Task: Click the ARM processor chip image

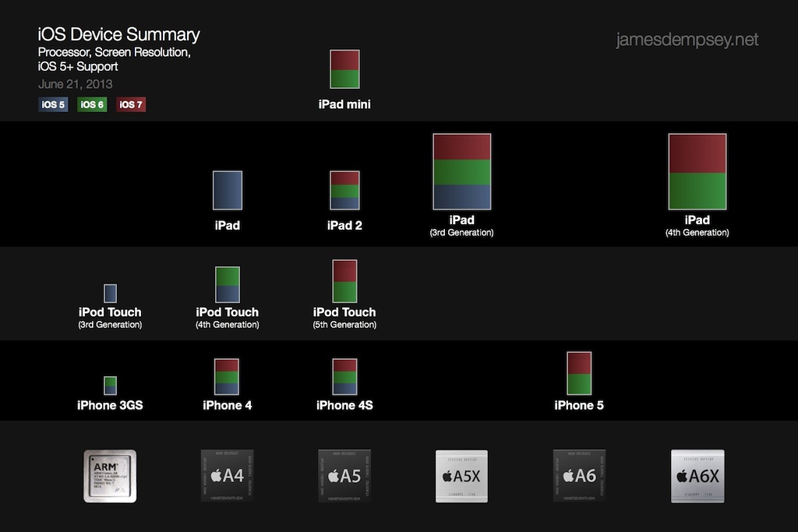Action: click(x=110, y=476)
